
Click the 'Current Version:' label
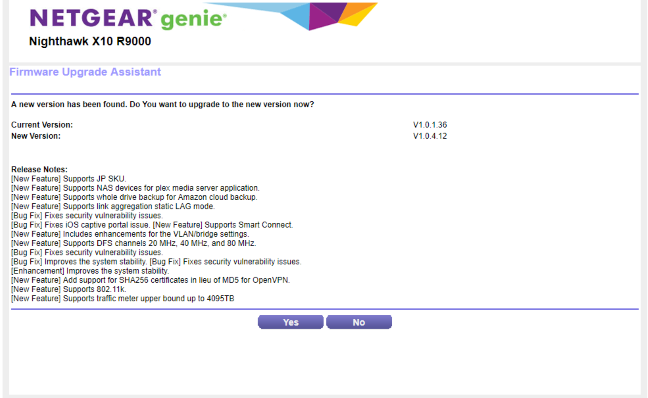[x=42, y=125]
